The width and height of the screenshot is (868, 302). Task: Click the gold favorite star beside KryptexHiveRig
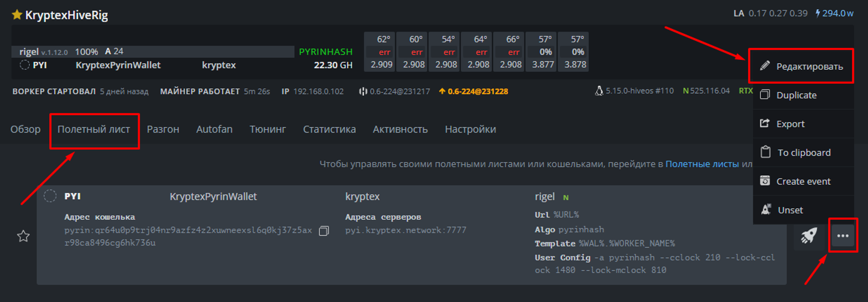pos(17,15)
